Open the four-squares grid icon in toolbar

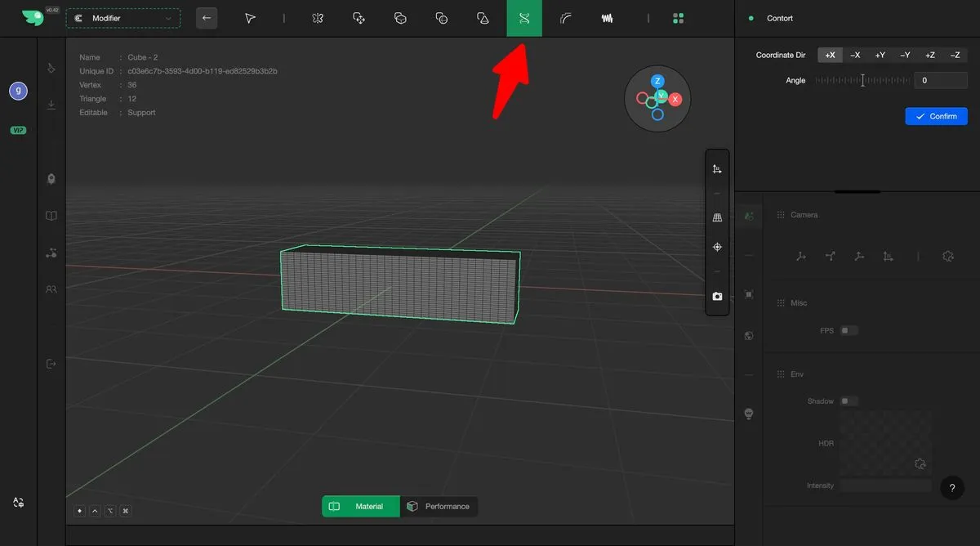click(x=678, y=18)
